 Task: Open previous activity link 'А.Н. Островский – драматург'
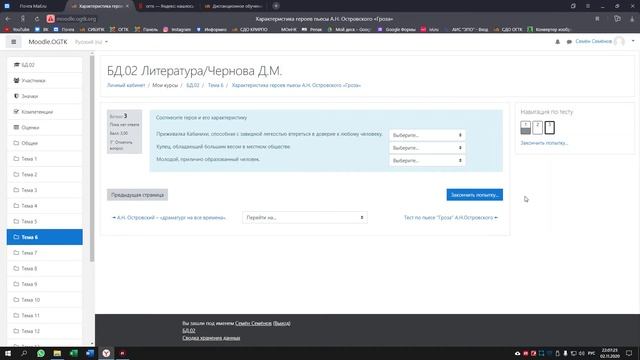pos(169,218)
